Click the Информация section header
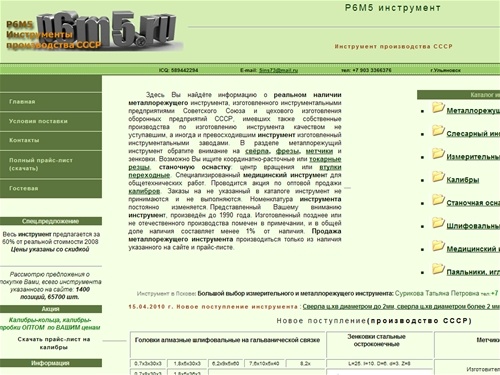The width and height of the screenshot is (500, 375). pos(51,363)
